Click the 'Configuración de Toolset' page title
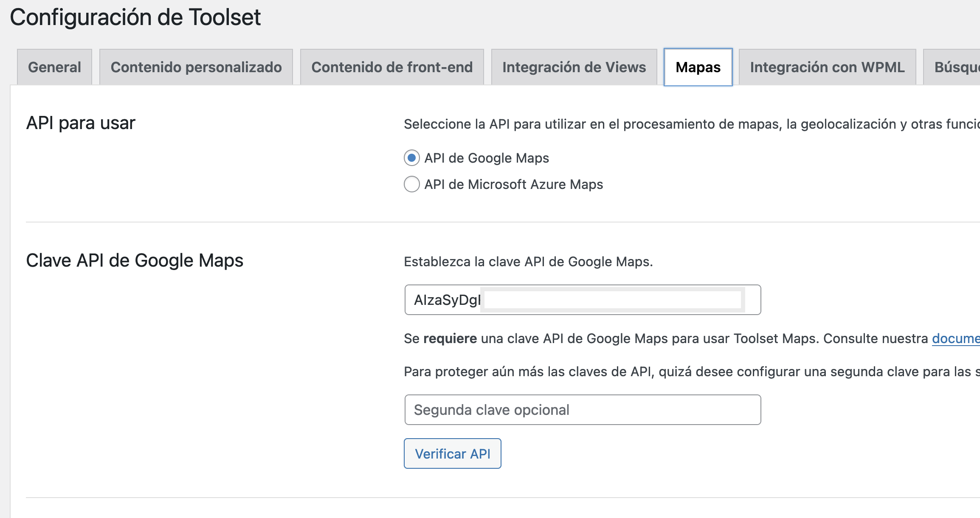The width and height of the screenshot is (980, 518). pyautogui.click(x=135, y=17)
